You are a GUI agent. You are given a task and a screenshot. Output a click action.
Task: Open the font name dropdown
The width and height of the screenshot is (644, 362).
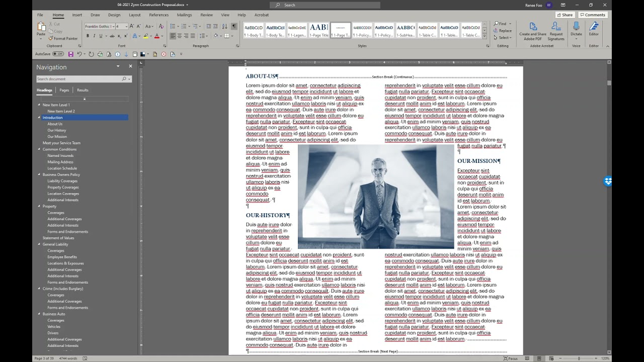point(113,26)
